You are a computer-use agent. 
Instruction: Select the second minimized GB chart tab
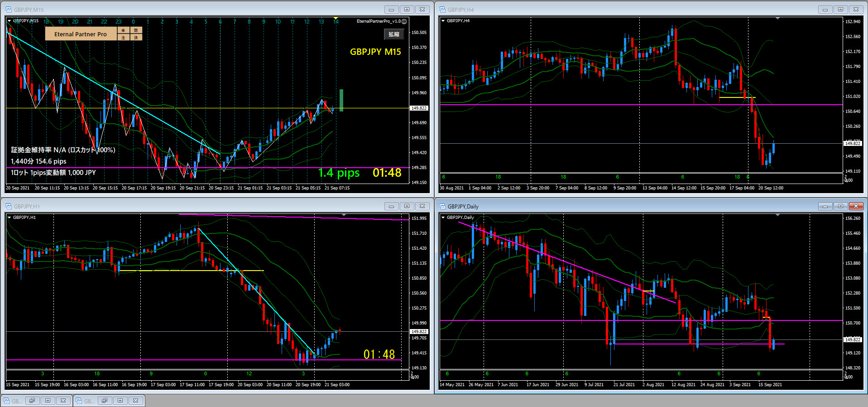tap(85, 401)
